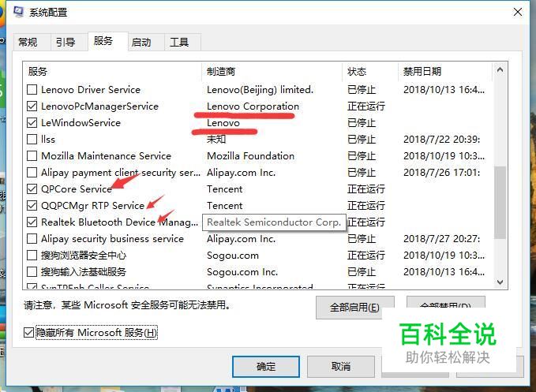Tick the llss service checkbox
The height and width of the screenshot is (392, 536).
pos(32,140)
